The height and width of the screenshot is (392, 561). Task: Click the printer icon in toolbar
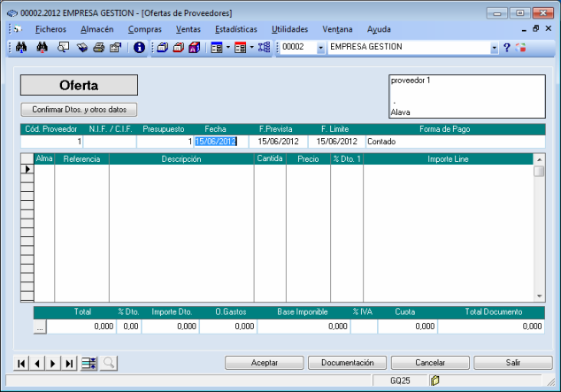click(99, 47)
